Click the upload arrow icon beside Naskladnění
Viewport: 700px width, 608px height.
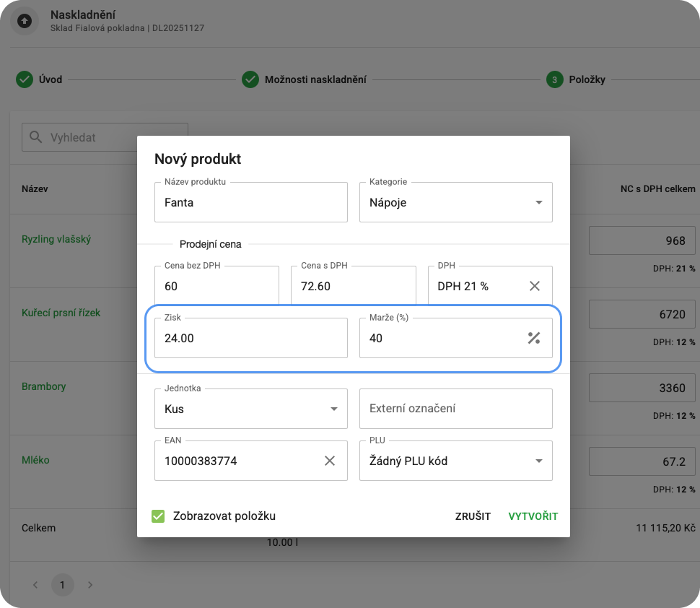click(25, 22)
